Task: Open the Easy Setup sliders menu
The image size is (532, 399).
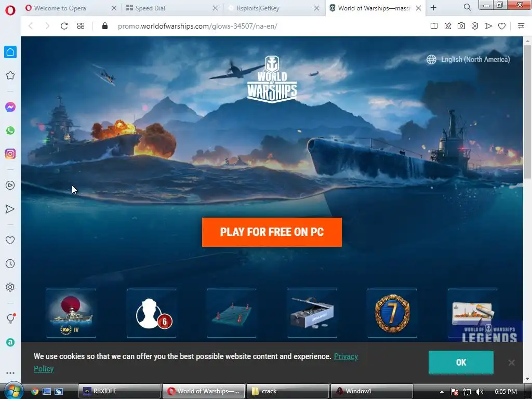Action: tap(521, 26)
